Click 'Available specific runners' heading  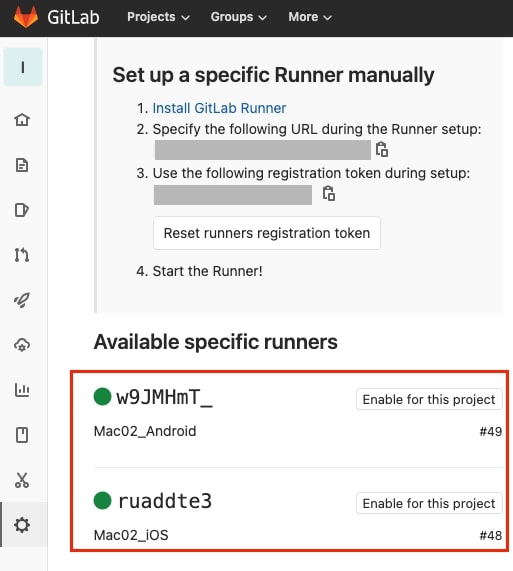(216, 342)
